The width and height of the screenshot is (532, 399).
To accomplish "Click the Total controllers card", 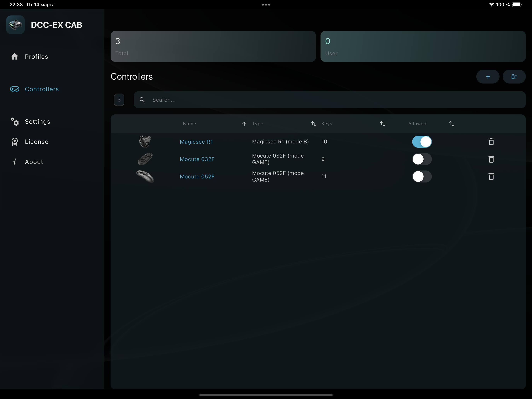I will [213, 46].
